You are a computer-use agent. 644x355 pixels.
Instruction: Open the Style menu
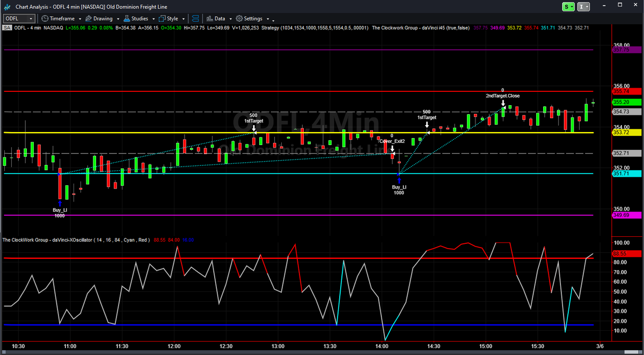171,18
